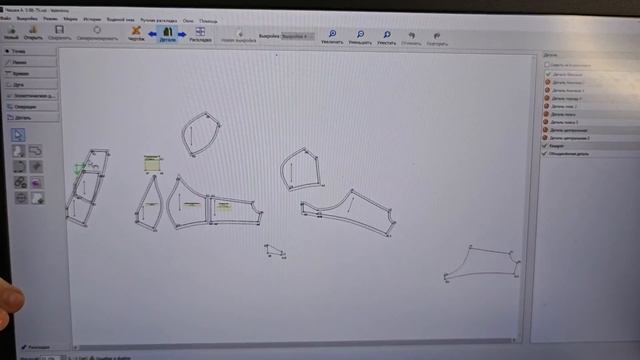Select the gray silhouette detail tool icon
The image size is (640, 360).
coord(18,151)
